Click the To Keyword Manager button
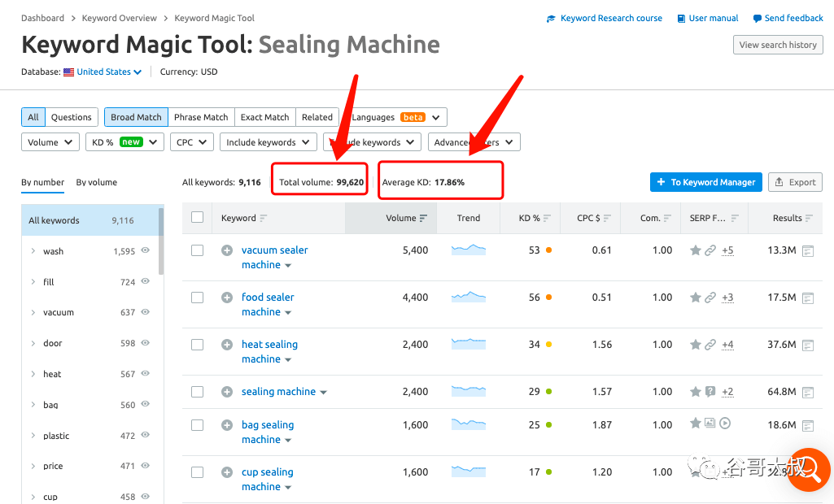 point(706,182)
